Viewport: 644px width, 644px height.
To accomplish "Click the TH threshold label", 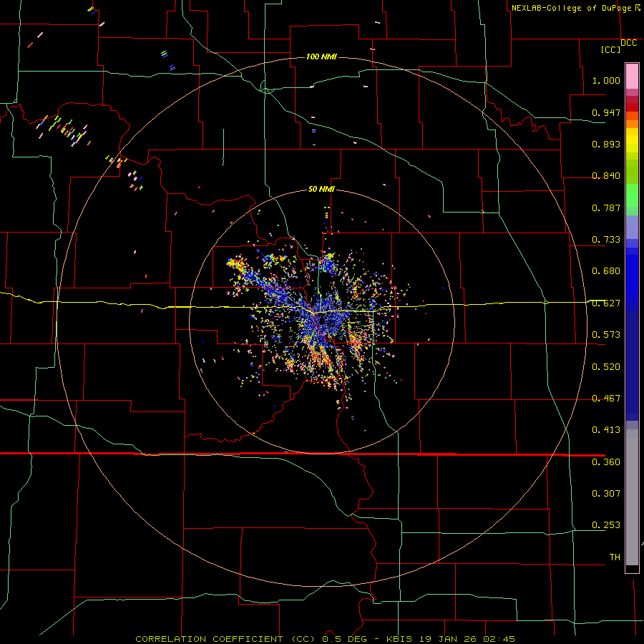I will 615,557.
